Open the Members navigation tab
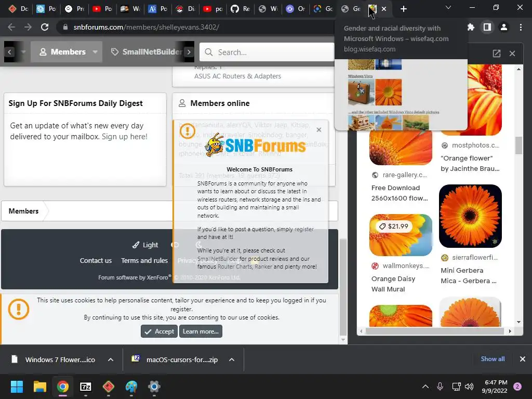 point(63,52)
